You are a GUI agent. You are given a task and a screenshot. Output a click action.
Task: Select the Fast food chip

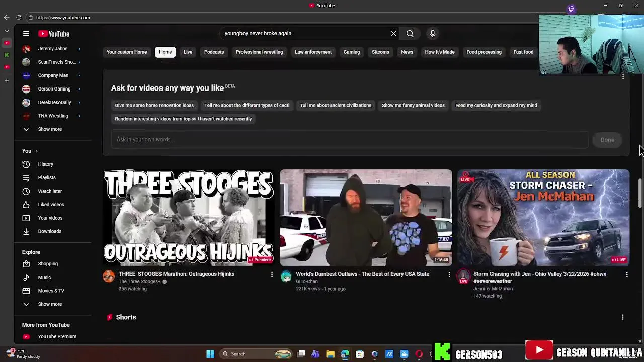(x=523, y=52)
